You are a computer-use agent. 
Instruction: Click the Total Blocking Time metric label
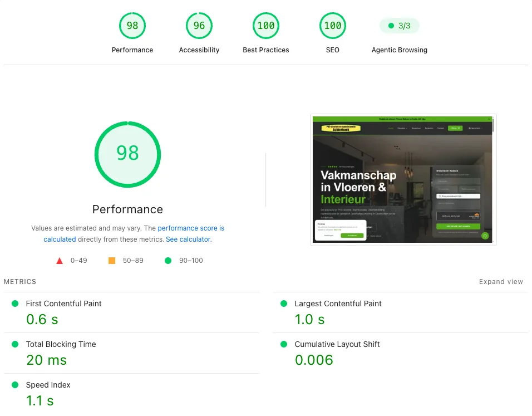(x=61, y=344)
